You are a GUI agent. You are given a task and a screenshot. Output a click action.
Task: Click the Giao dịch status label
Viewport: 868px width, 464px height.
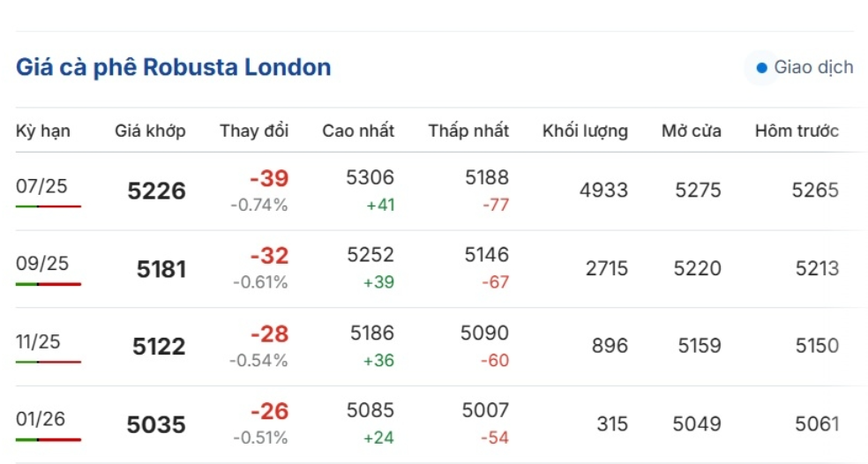click(x=813, y=68)
